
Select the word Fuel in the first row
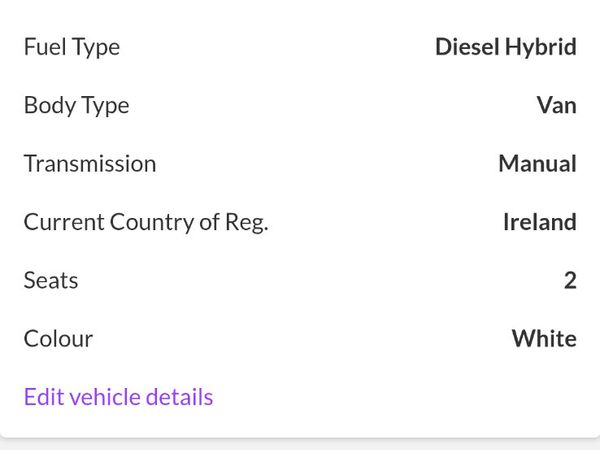[45, 47]
